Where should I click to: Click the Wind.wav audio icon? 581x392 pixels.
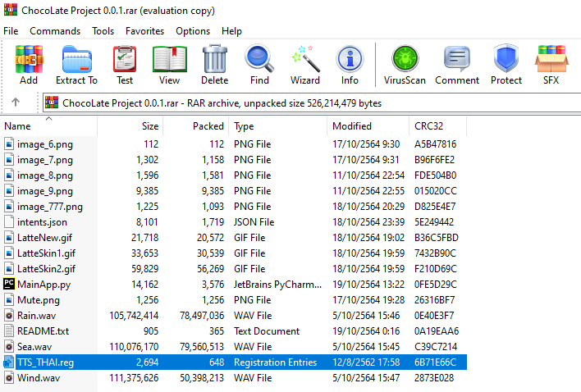point(9,377)
